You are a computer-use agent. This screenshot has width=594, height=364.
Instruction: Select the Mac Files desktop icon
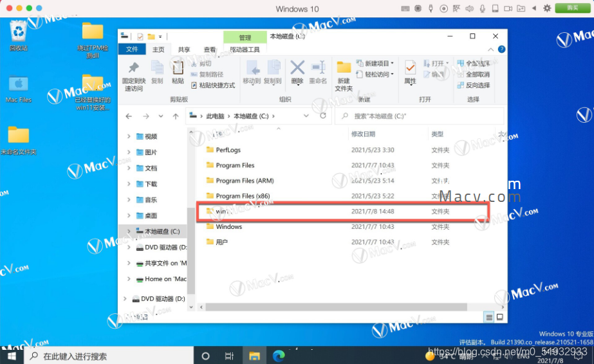click(x=18, y=89)
